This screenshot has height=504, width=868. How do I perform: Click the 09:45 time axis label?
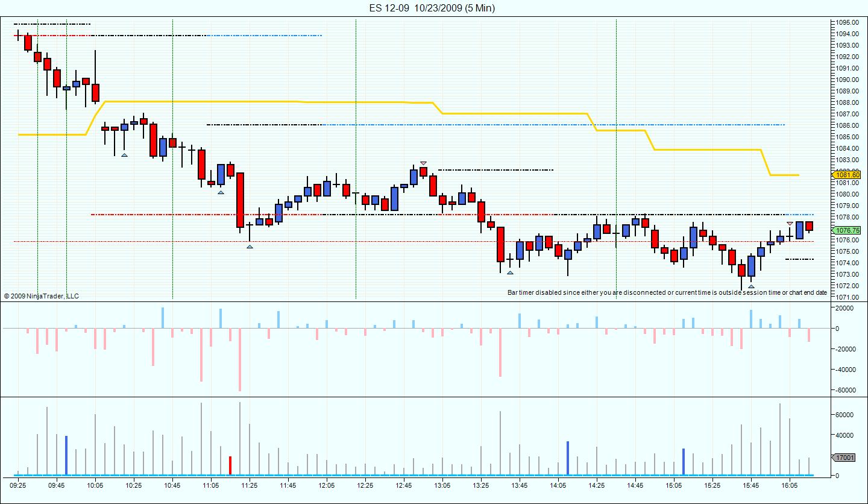[57, 485]
